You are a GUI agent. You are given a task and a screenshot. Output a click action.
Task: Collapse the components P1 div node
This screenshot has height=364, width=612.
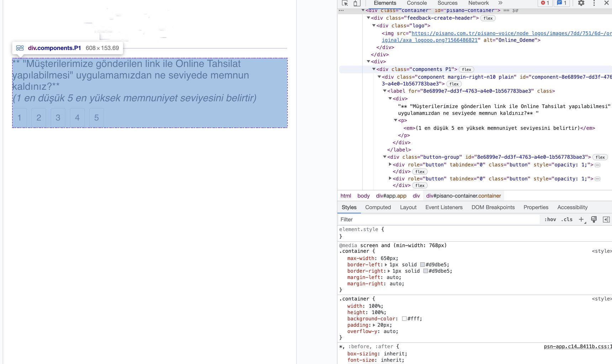[x=374, y=69]
